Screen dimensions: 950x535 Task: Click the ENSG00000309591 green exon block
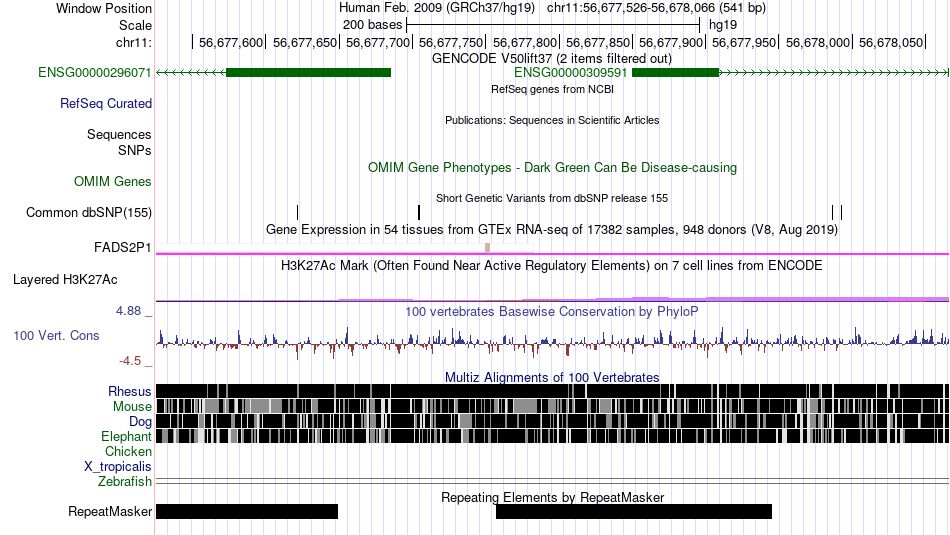pyautogui.click(x=675, y=73)
